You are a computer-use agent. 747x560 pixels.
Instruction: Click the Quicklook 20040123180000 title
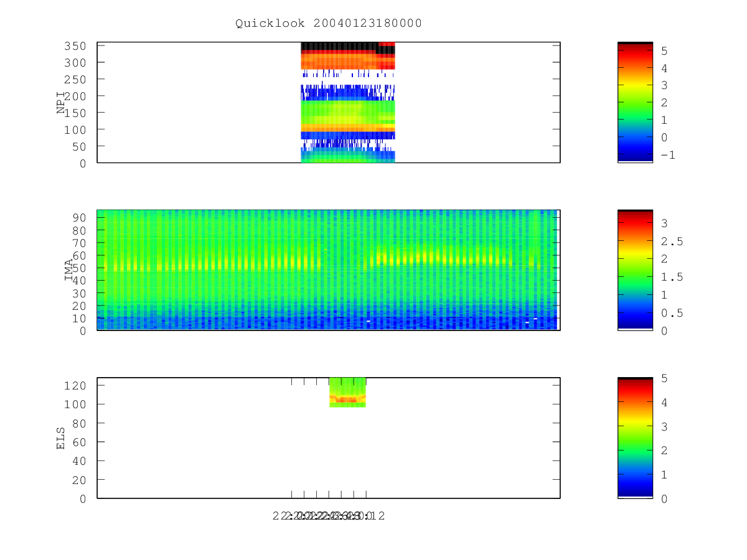coord(329,24)
